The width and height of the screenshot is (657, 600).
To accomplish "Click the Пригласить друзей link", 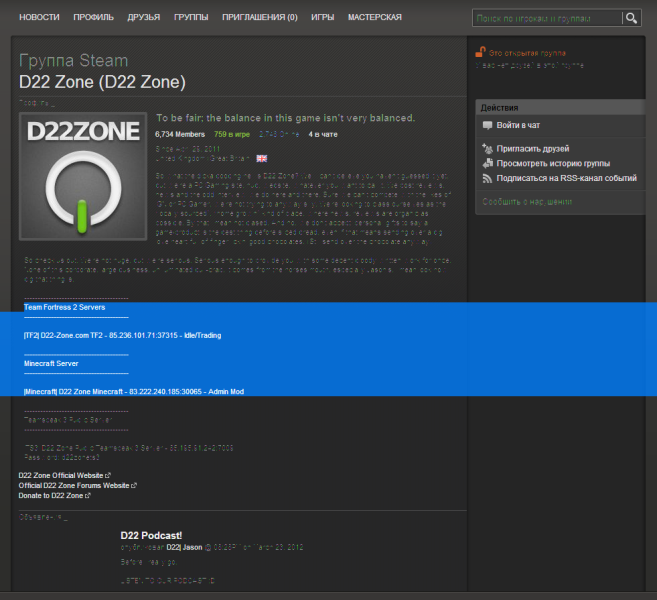I will coord(533,149).
